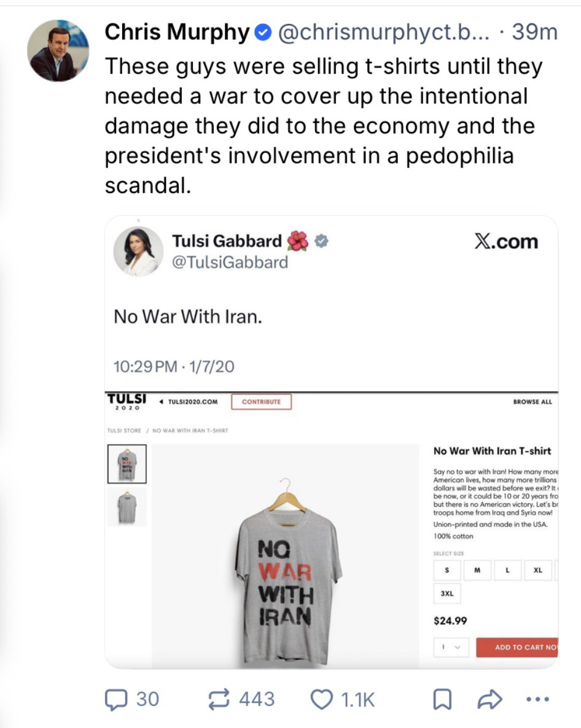Image resolution: width=581 pixels, height=728 pixels.
Task: Select size XL for the t-shirt
Action: pyautogui.click(x=538, y=570)
